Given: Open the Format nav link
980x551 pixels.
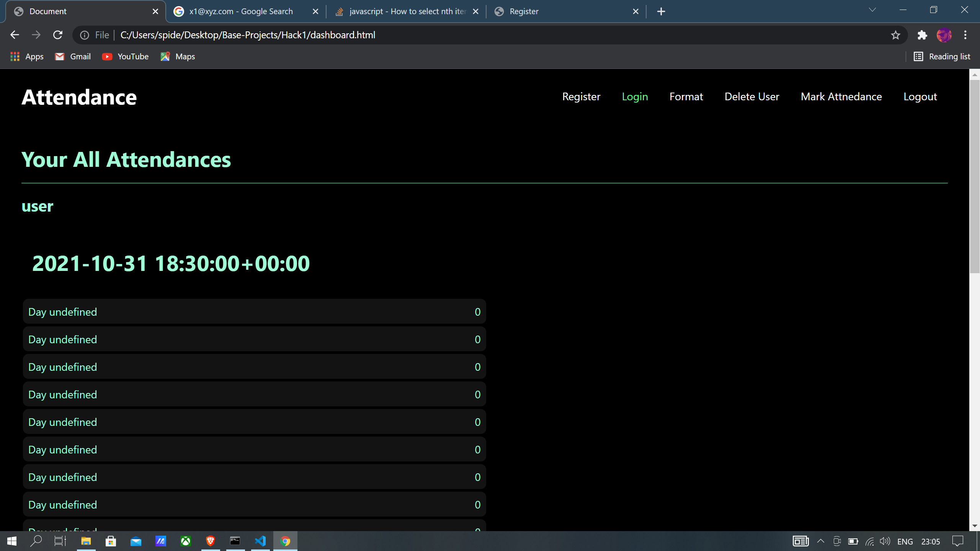Looking at the screenshot, I should coord(686,97).
